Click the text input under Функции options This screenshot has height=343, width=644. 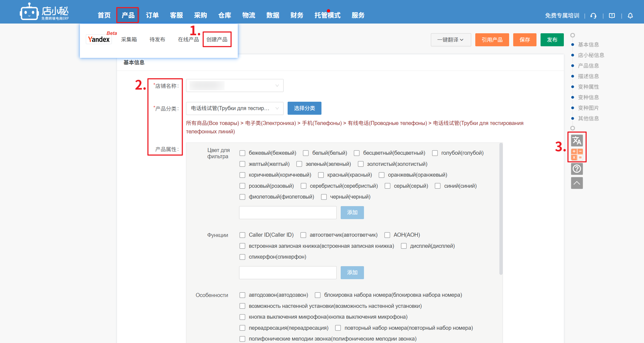288,273
